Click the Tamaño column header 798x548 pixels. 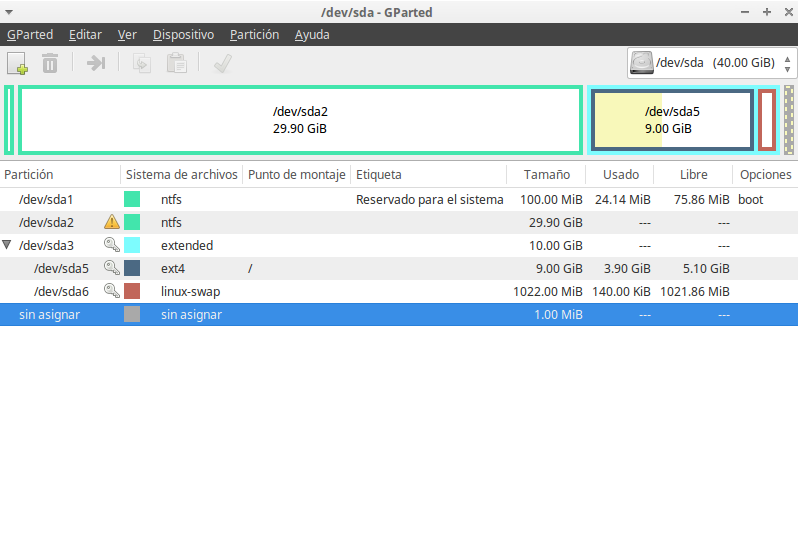547,175
